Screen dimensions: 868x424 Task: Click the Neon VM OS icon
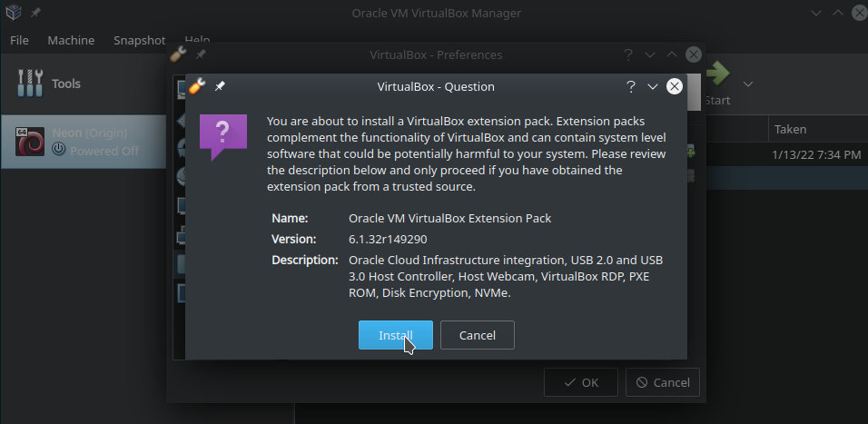pyautogui.click(x=30, y=142)
